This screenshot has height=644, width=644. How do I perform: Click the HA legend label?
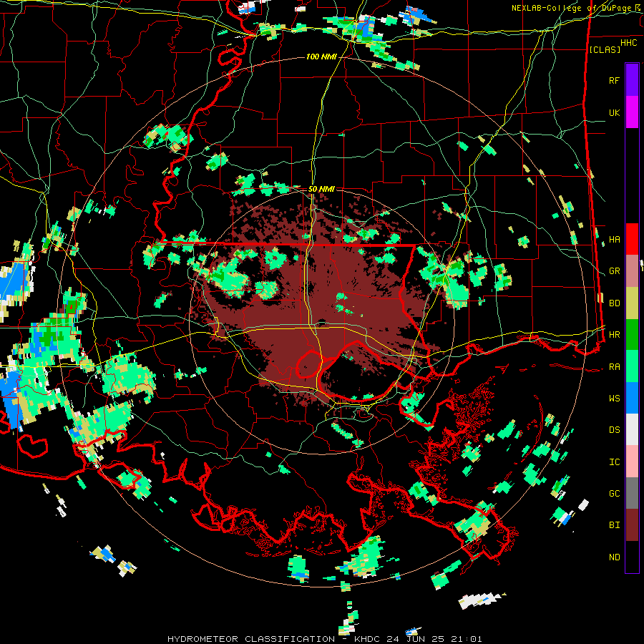tap(614, 240)
